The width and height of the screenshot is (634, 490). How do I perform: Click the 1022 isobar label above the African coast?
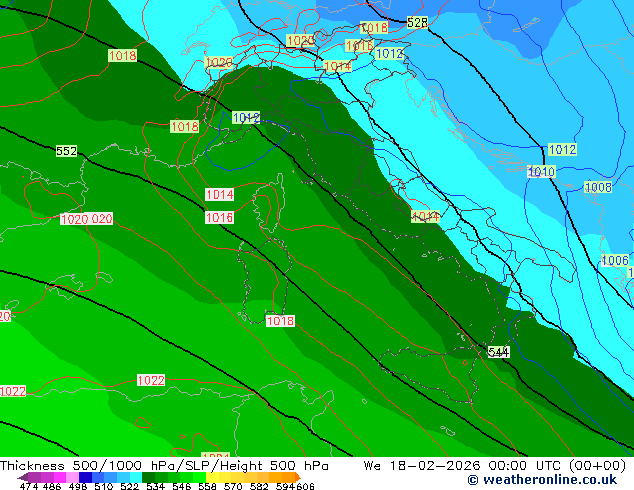point(151,380)
